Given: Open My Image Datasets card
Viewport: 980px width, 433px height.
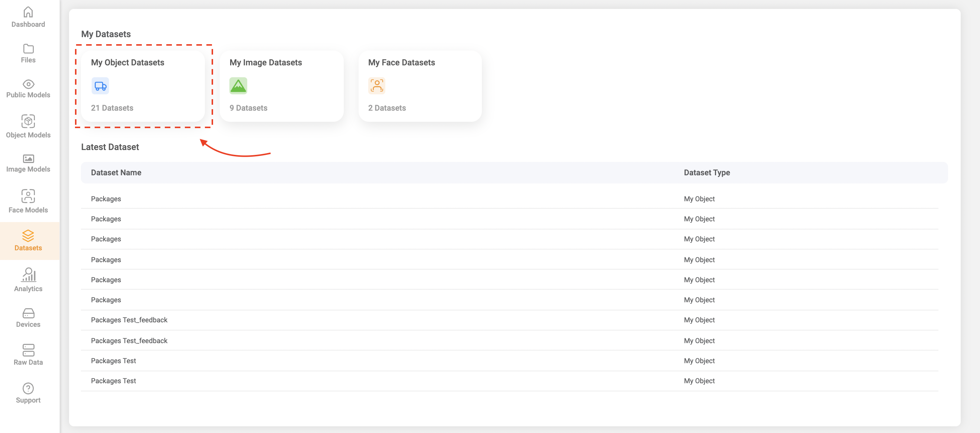Looking at the screenshot, I should [x=281, y=86].
